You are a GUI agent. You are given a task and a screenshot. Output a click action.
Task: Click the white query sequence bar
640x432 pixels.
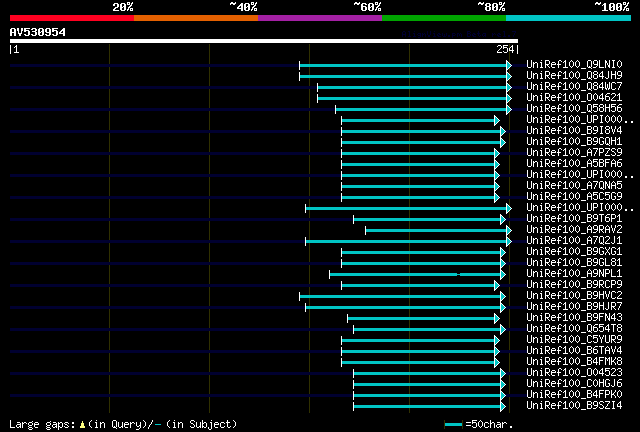click(264, 41)
